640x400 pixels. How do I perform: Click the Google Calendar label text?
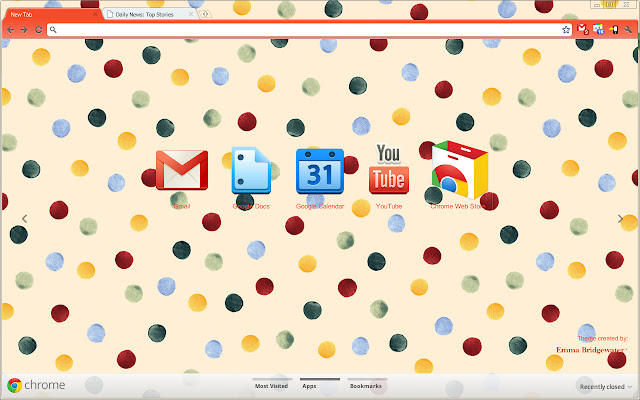(320, 206)
